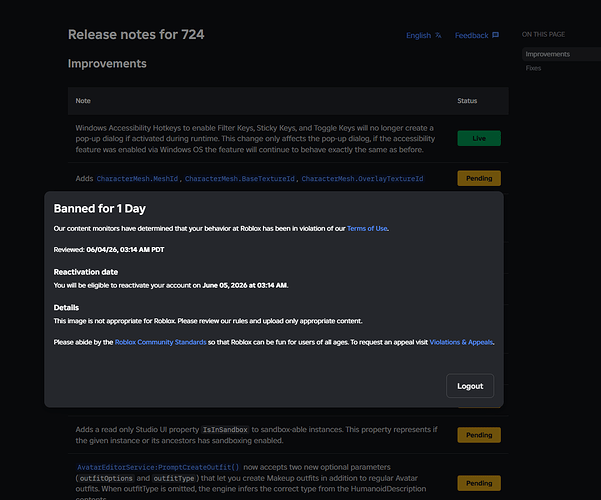This screenshot has width=601, height=500.
Task: Click the 'outfitOptions' code label
Action: (x=106, y=478)
